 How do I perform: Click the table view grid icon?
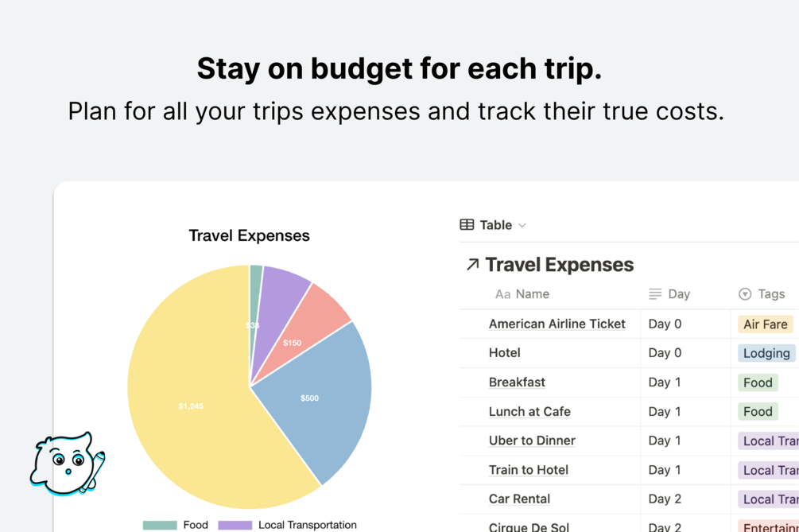coord(467,225)
